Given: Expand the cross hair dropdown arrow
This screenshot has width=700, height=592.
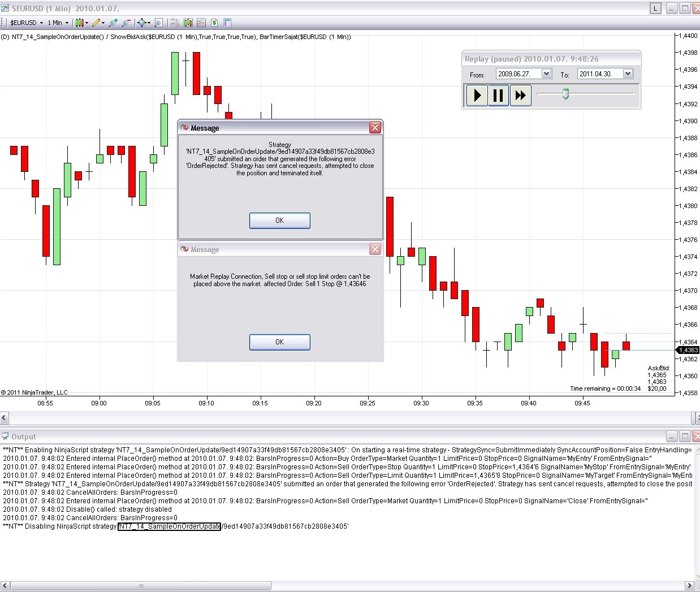Looking at the screenshot, I should click(x=149, y=23).
